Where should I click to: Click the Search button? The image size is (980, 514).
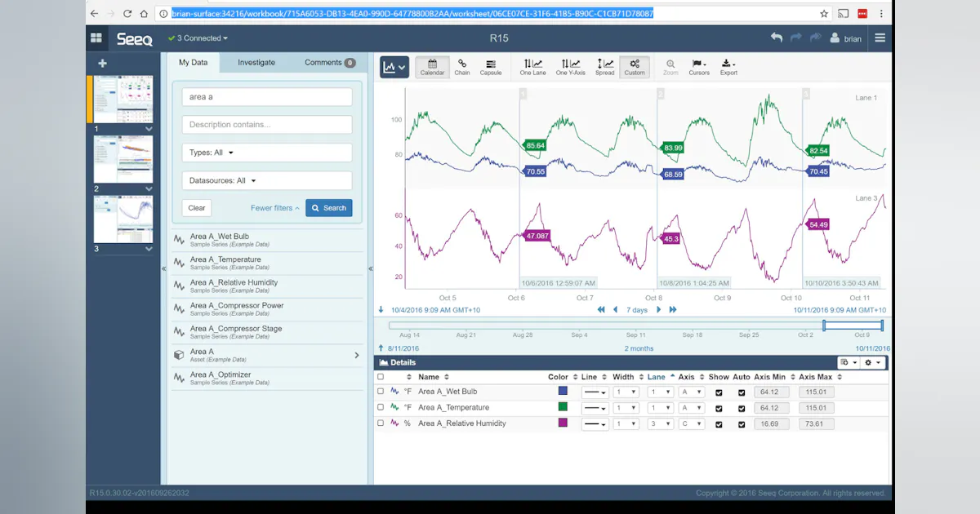329,208
